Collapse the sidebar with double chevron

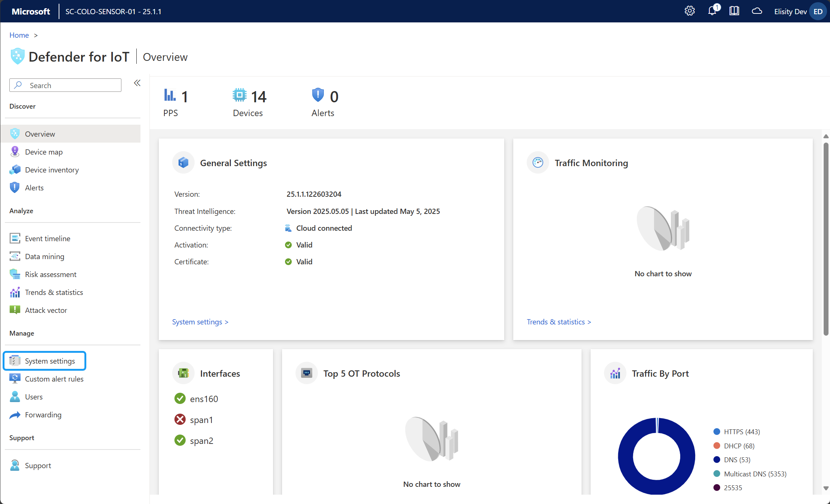[137, 83]
